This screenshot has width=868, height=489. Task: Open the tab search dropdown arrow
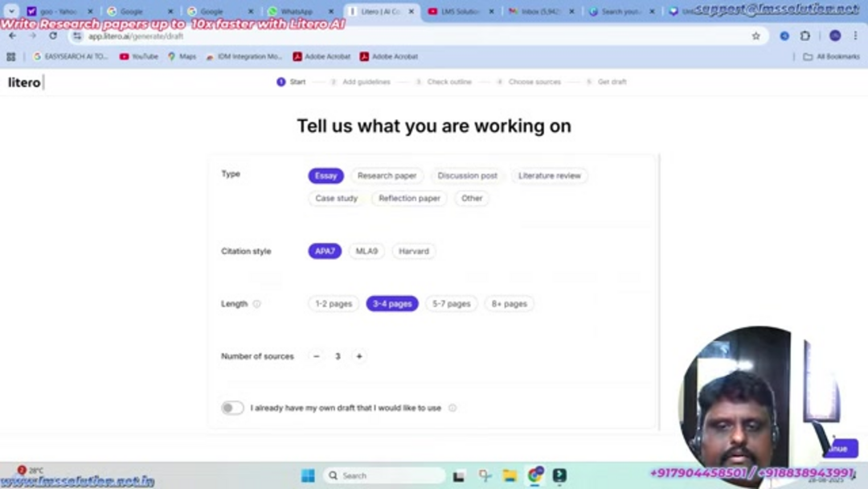coord(11,11)
